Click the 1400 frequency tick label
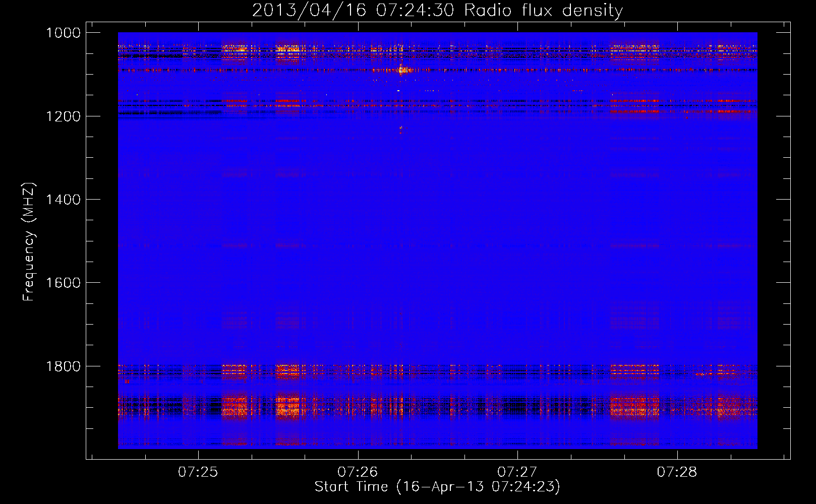Screen dimensions: 816x504 coord(63,200)
